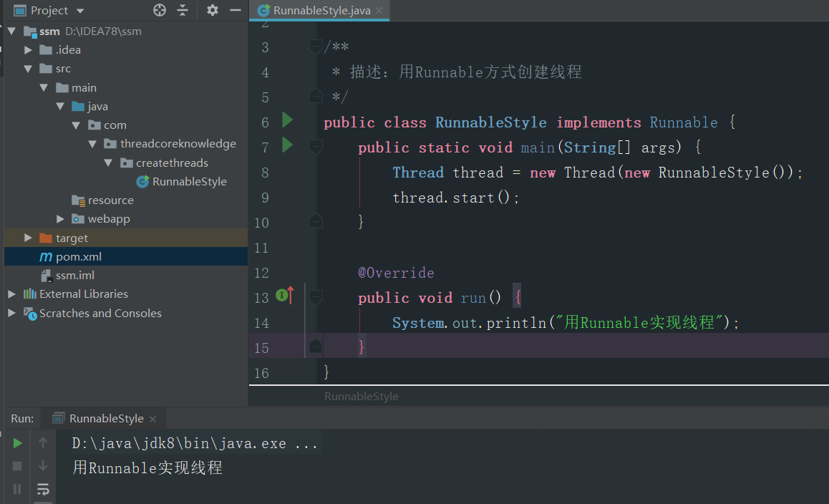The image size is (829, 504).
Task: Click the up arrow in Run toolbar
Action: pos(43,442)
